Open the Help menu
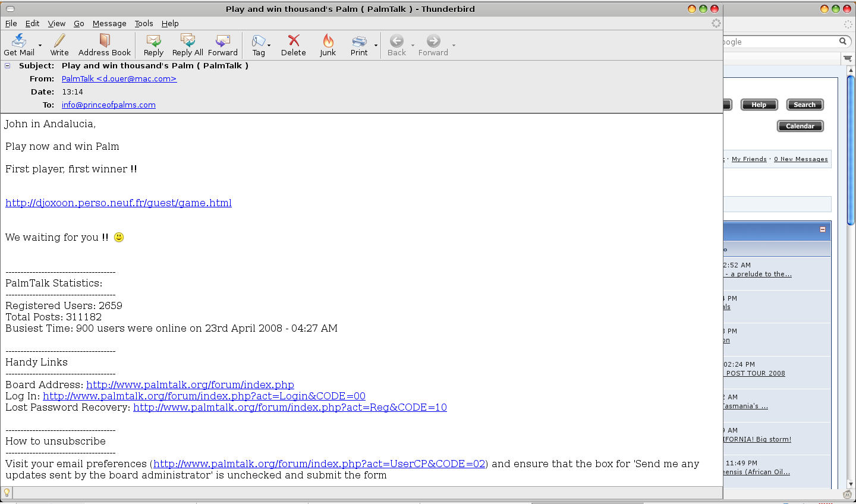 [x=170, y=23]
